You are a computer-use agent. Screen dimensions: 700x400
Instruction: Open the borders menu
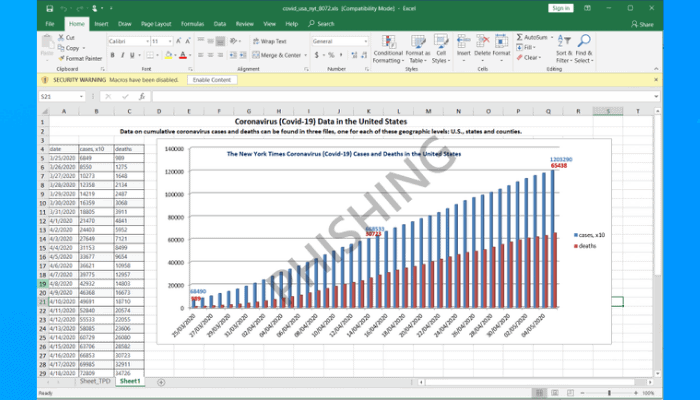point(156,55)
